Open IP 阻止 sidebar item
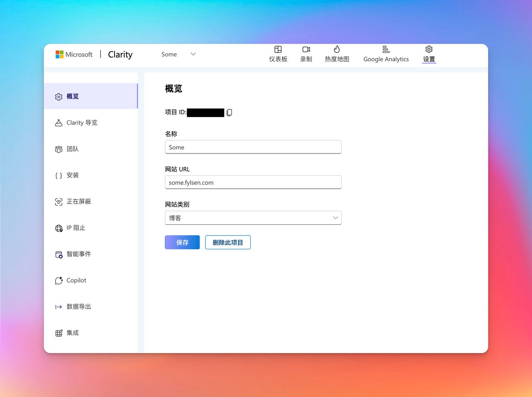The image size is (532, 397). pyautogui.click(x=91, y=228)
